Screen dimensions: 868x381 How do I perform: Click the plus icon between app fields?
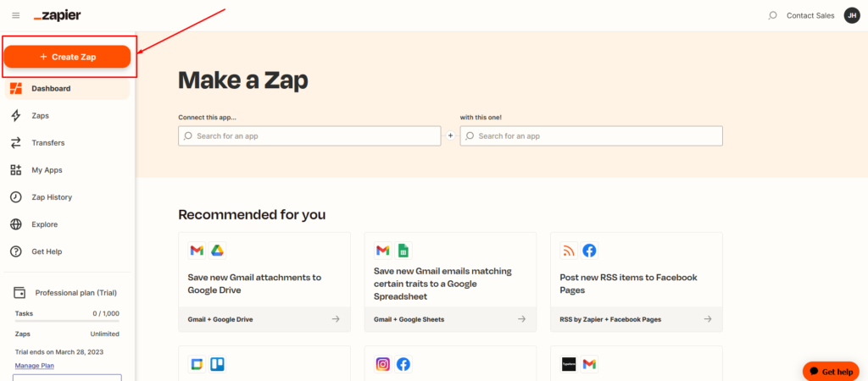tap(450, 135)
